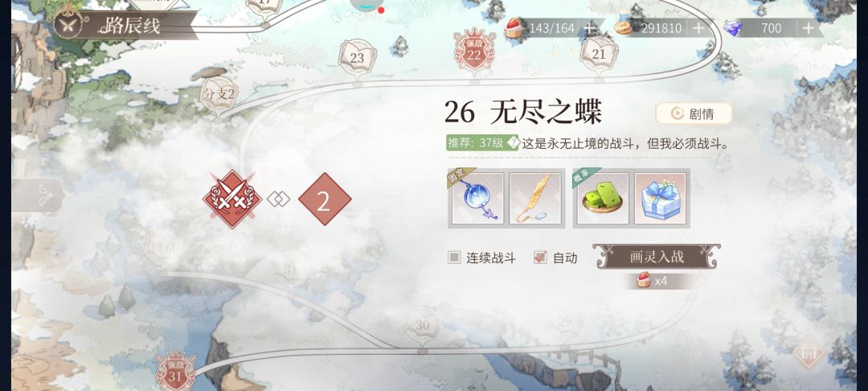Select the red diamond stage 2 node
Image resolution: width=868 pixels, height=391 pixels.
[x=325, y=200]
